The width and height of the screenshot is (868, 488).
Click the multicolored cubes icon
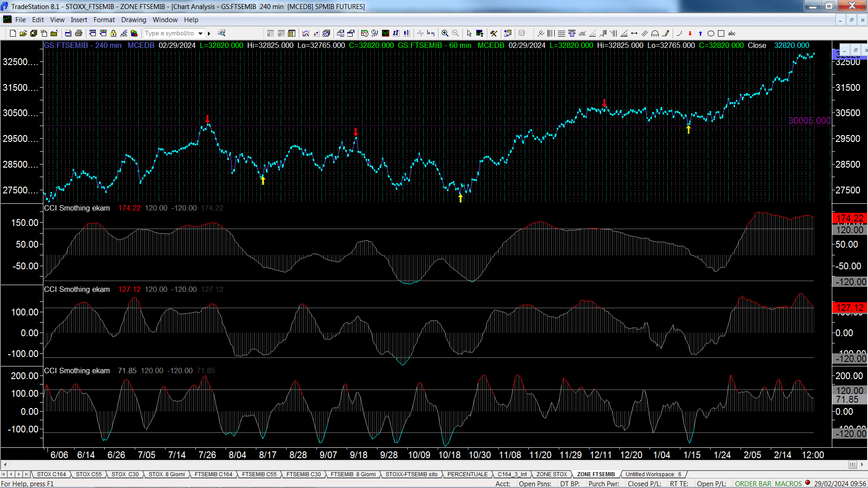coord(134,33)
